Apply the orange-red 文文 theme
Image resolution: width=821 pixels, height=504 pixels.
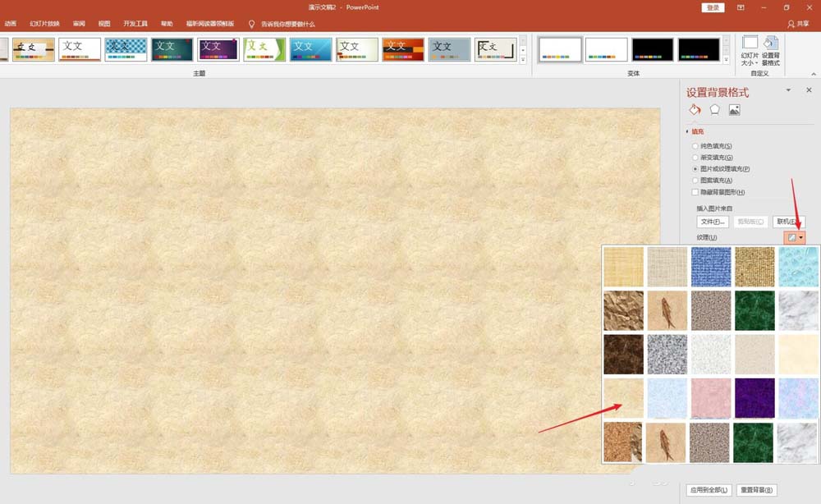(x=403, y=50)
